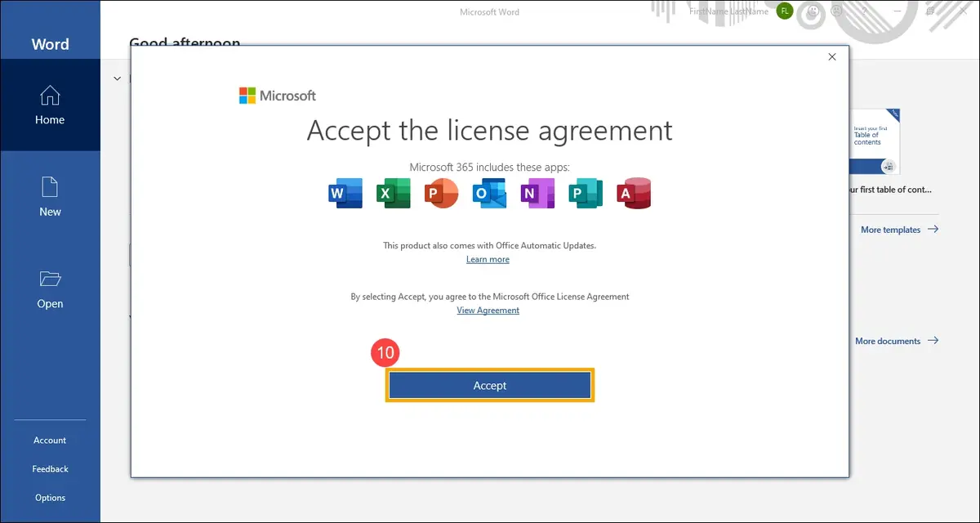Open the New document tab
The image size is (980, 523).
(50, 197)
